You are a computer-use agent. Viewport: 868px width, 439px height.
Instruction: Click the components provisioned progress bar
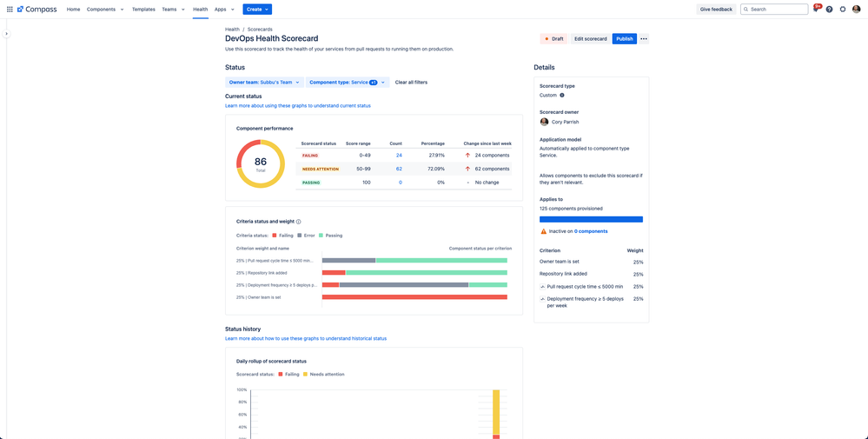[591, 220]
